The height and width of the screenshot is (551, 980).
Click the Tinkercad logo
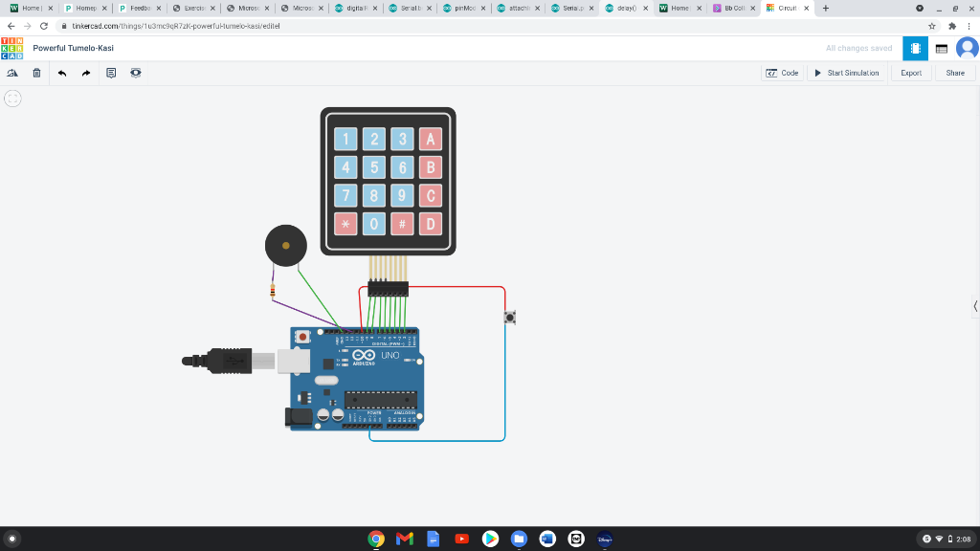click(11, 48)
